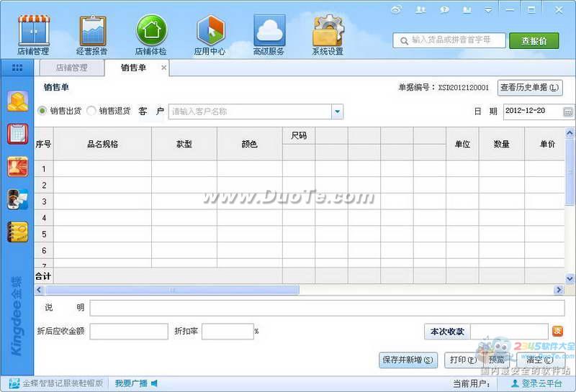Click the 高级服务 cloud icon

tap(269, 31)
